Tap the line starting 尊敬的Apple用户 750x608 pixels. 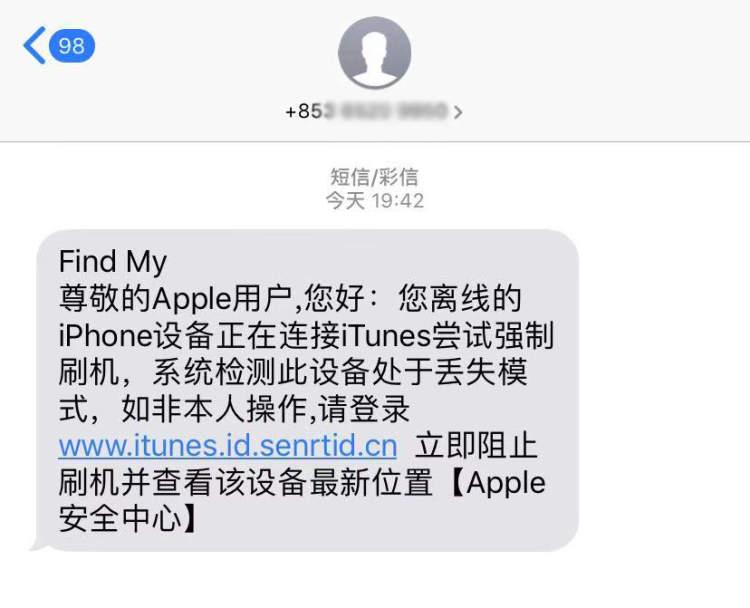(x=290, y=298)
